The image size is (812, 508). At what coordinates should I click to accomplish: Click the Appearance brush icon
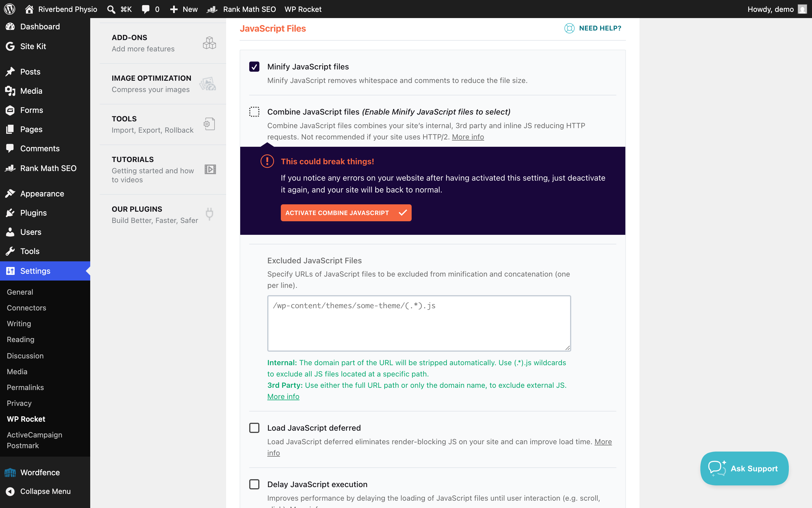point(10,194)
